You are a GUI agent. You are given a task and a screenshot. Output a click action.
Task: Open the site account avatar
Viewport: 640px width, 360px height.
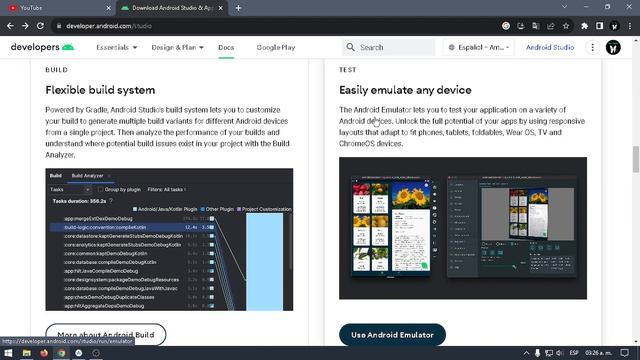[x=613, y=47]
